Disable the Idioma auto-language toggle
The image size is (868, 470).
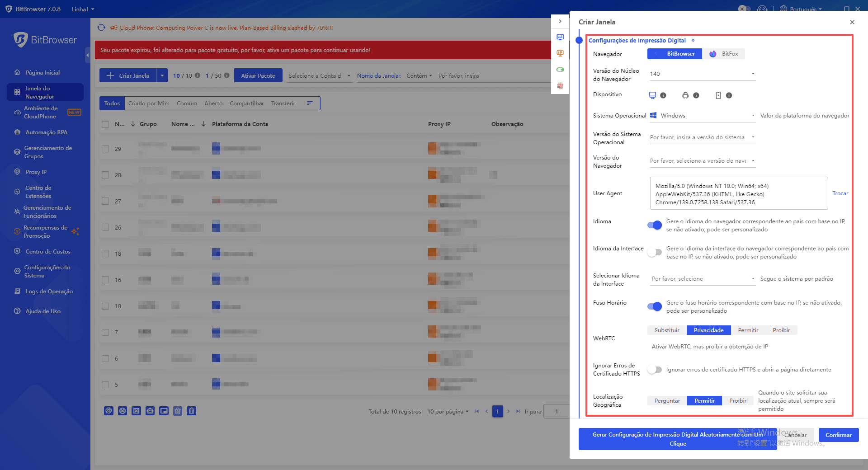pos(655,225)
